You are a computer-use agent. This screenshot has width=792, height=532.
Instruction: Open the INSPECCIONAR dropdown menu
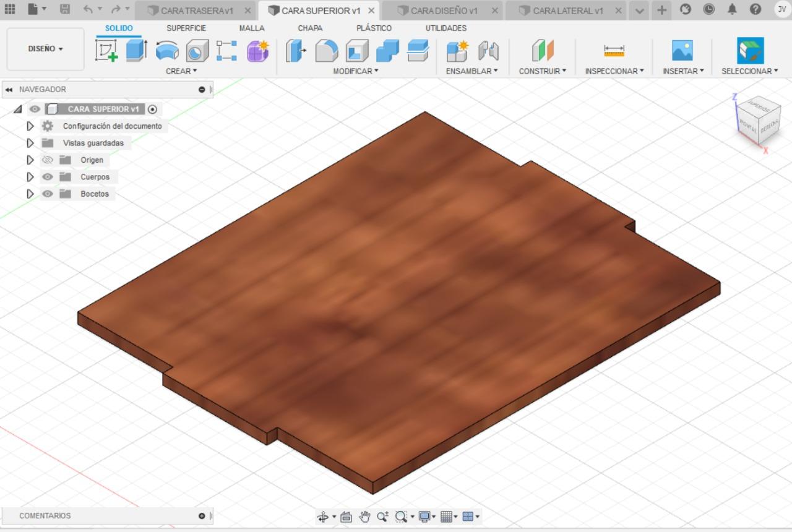[614, 71]
